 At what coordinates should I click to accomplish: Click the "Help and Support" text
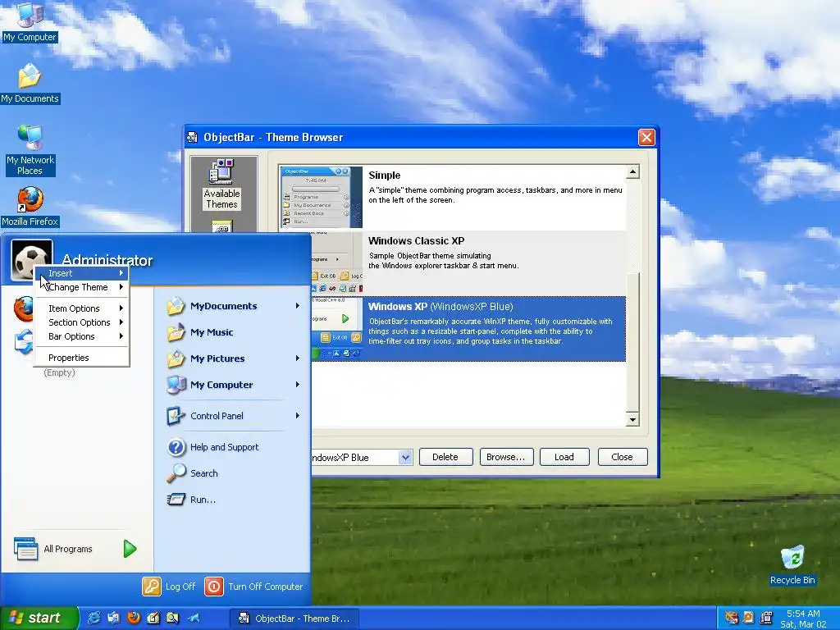click(225, 447)
